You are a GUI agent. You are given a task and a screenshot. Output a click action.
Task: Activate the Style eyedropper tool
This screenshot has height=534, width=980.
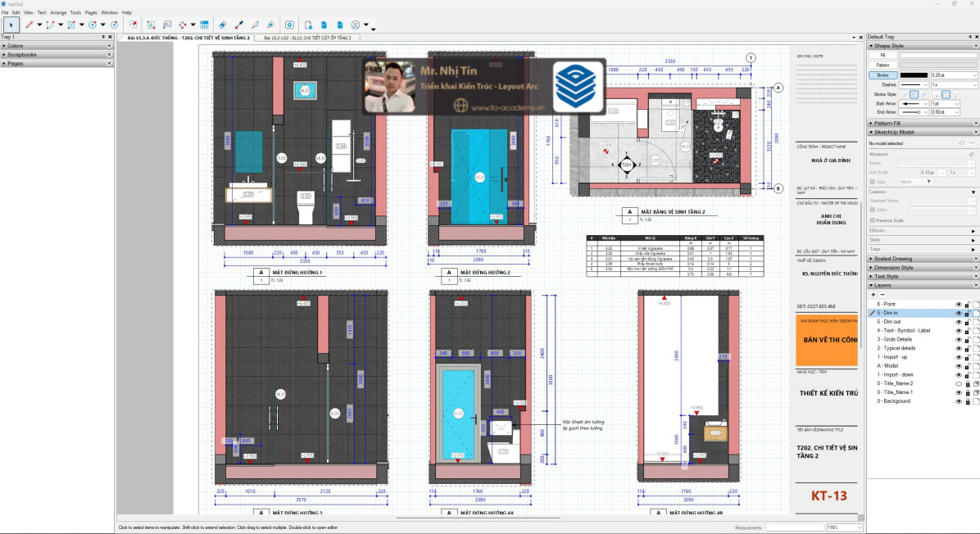(x=238, y=25)
